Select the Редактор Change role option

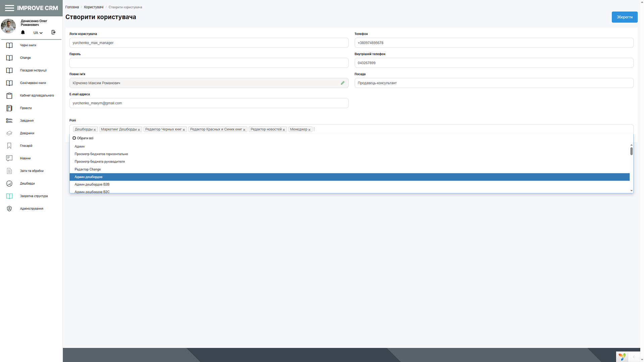point(88,169)
